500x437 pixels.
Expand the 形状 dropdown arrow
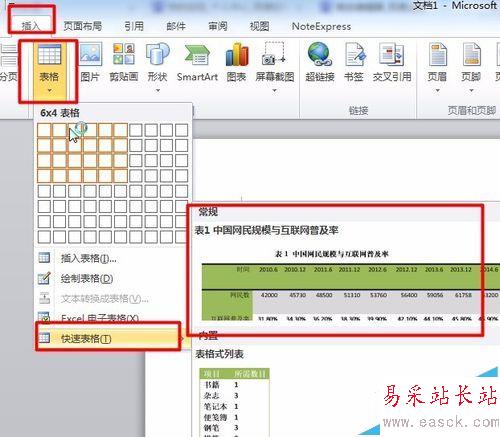point(158,90)
